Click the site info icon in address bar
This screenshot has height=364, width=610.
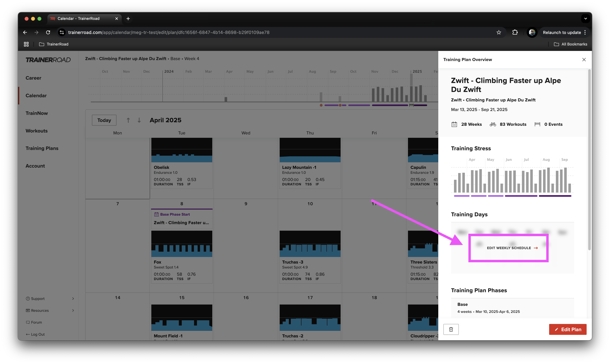(62, 32)
